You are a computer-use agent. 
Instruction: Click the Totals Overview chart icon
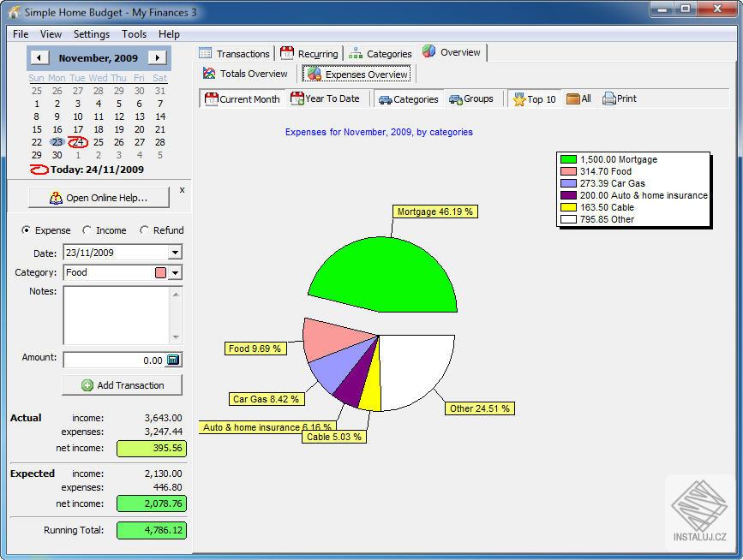coord(209,74)
